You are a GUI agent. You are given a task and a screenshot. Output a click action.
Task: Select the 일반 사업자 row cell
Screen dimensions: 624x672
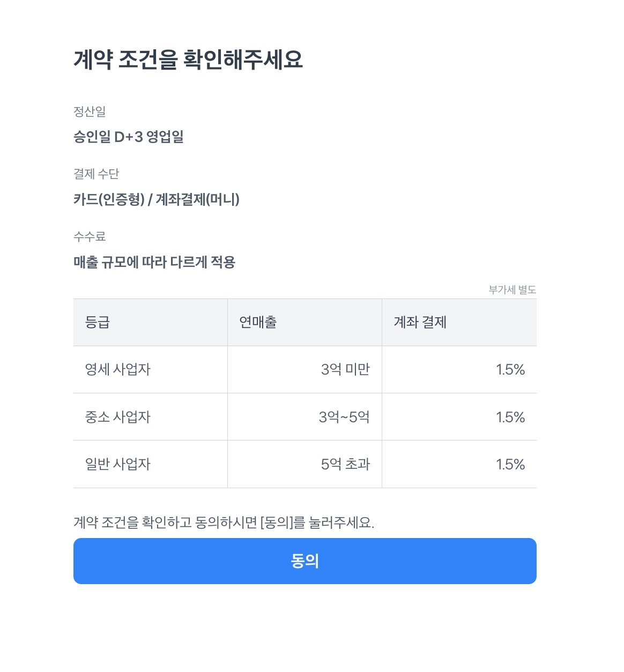(118, 464)
